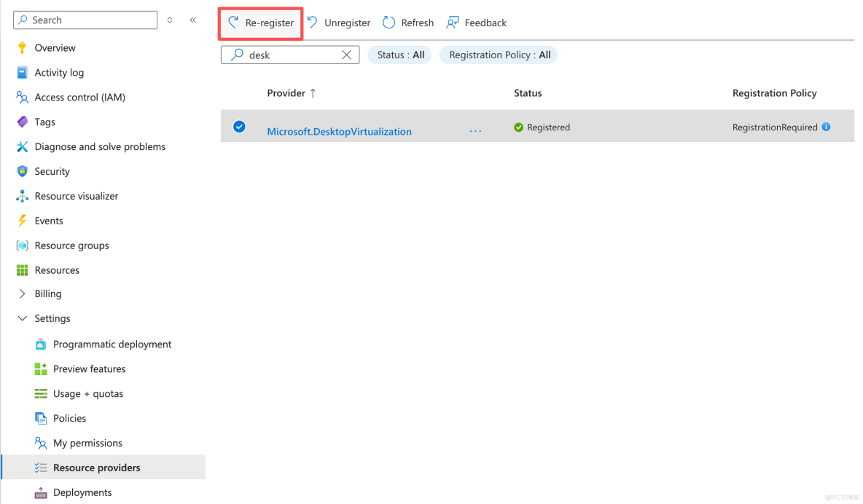Open the Deployments page

pos(82,492)
